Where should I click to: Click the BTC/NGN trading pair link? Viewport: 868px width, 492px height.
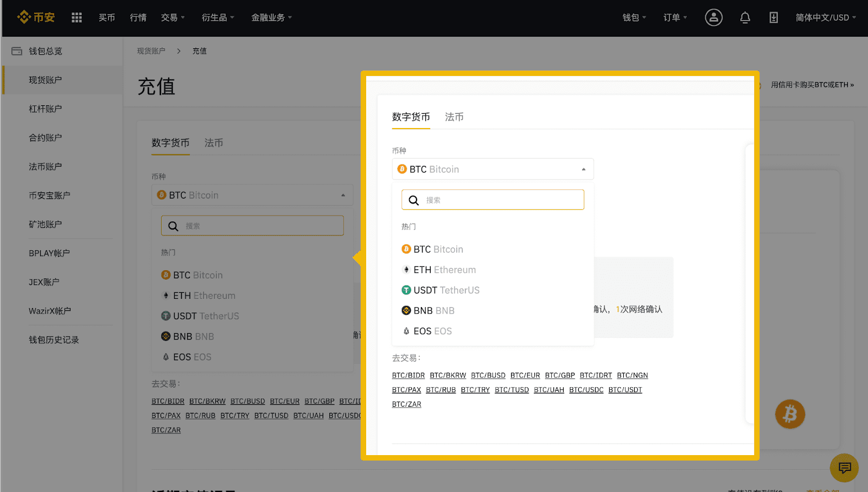(632, 375)
